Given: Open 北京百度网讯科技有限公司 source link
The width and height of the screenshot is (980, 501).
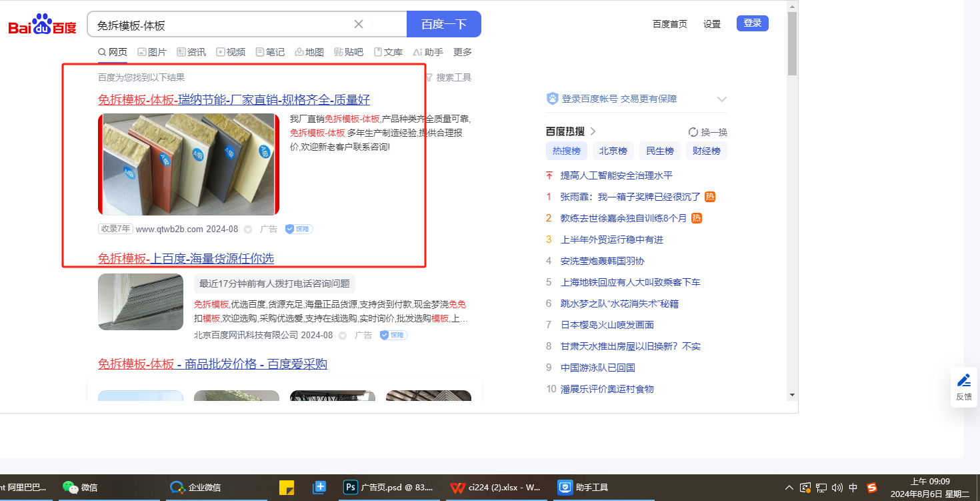Looking at the screenshot, I should pyautogui.click(x=246, y=335).
